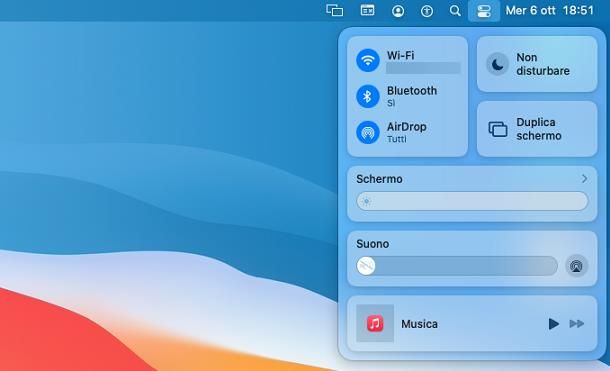This screenshot has height=371, width=610.
Task: Open the date and time Mer 6 ott
Action: (x=550, y=10)
